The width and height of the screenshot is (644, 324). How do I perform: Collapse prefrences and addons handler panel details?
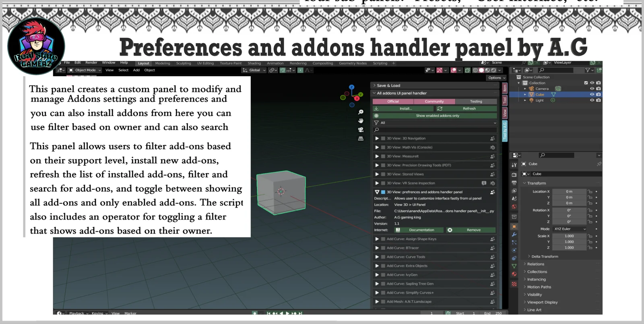377,192
